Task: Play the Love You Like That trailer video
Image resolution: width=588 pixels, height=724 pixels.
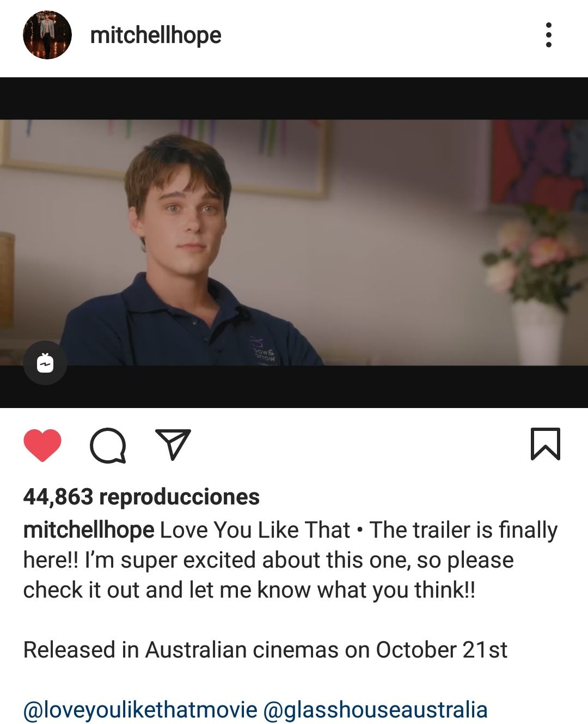Action: (x=294, y=242)
